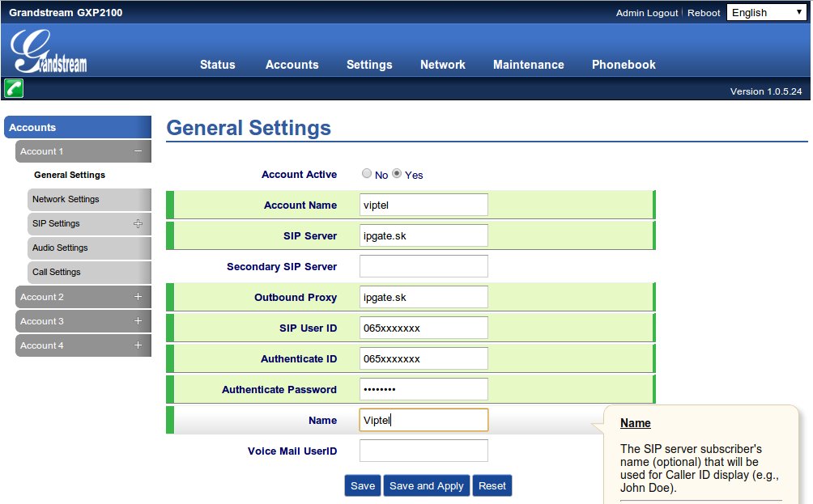Viewport: 813px width, 504px height.
Task: Focus the Authenticate Password field
Action: click(424, 389)
